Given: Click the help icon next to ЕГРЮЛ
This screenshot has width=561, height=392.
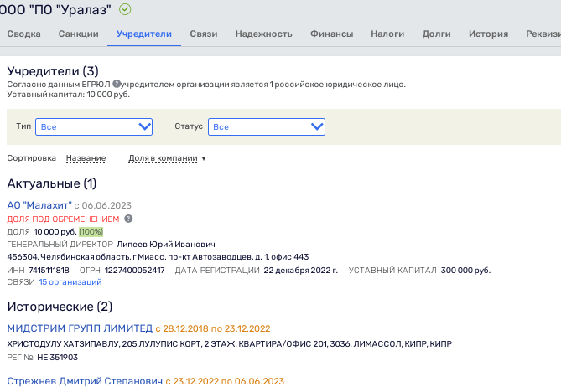Looking at the screenshot, I should (117, 84).
